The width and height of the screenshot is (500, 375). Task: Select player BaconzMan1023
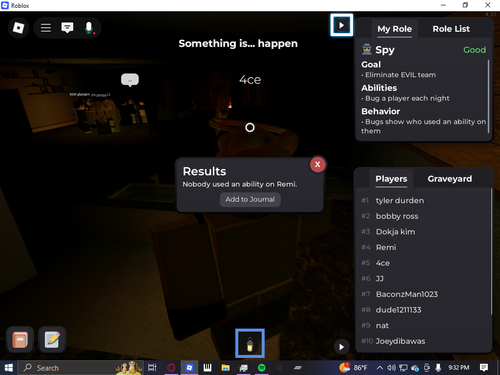point(423,294)
